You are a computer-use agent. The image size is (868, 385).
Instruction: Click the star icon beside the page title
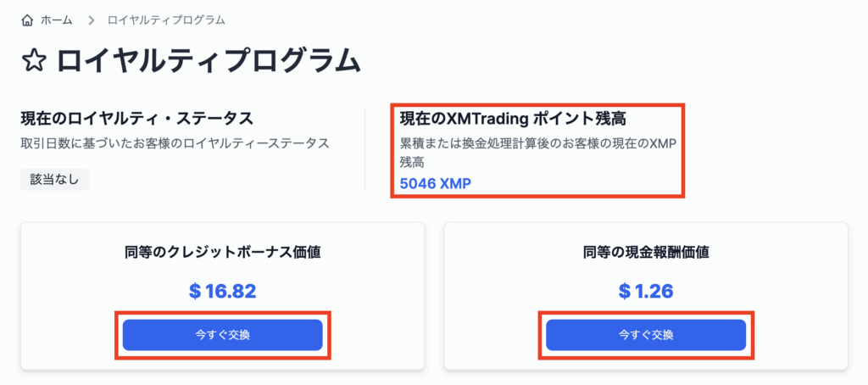click(33, 62)
